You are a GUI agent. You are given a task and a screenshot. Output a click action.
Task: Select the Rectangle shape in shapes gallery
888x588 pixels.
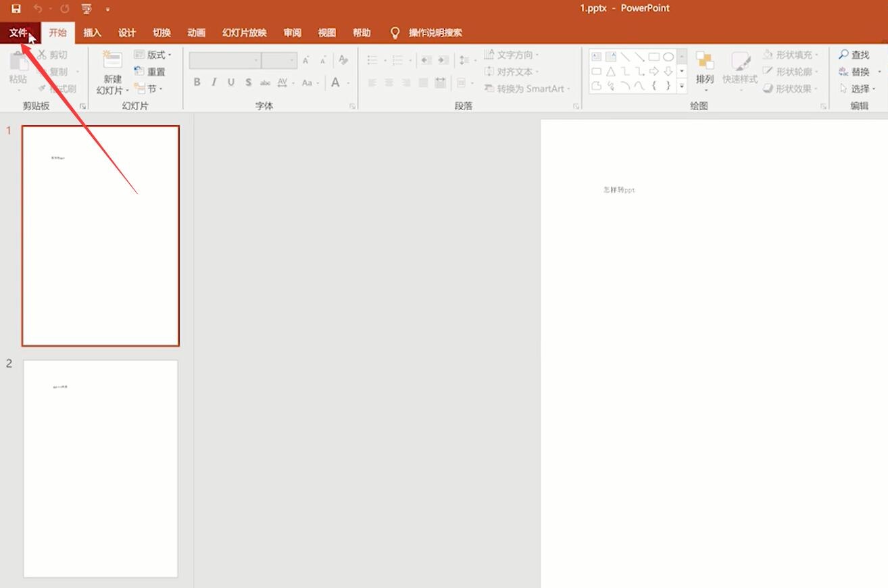[653, 57]
